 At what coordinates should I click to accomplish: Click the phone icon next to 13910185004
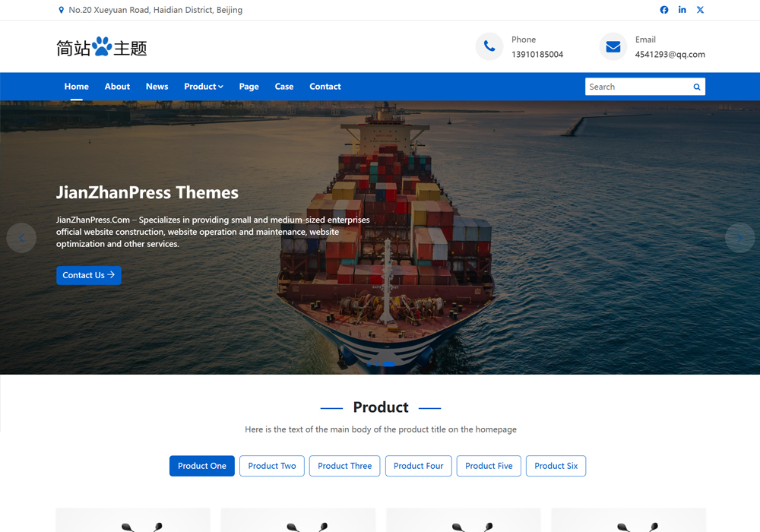click(489, 46)
